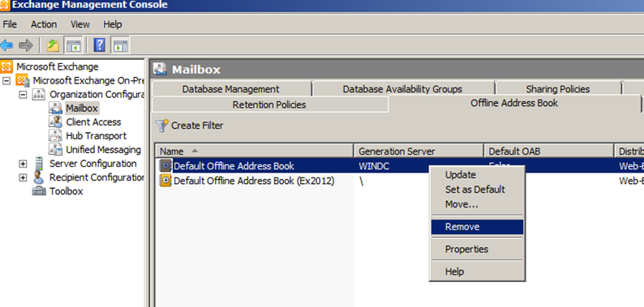Image resolution: width=644 pixels, height=307 pixels.
Task: Switch to the Retention Policies tab
Action: [269, 104]
